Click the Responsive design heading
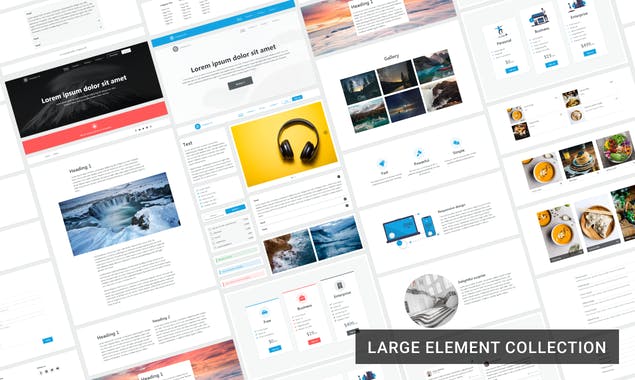The width and height of the screenshot is (635, 380). 452,209
